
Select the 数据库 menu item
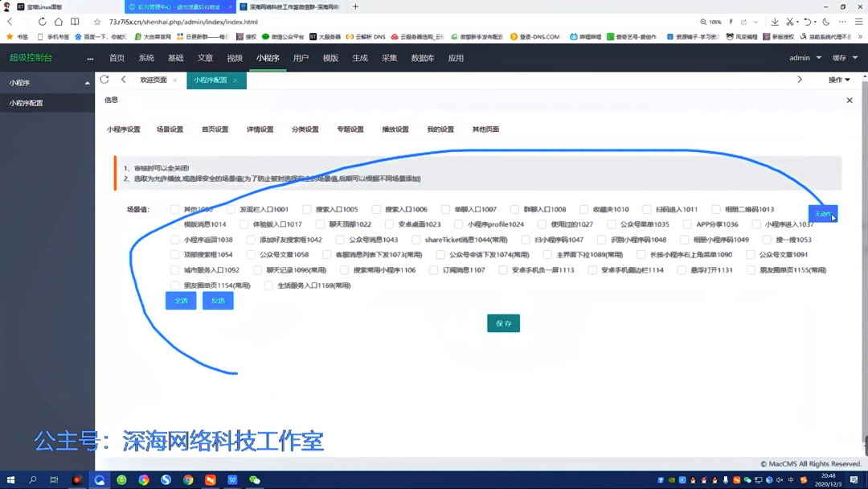coord(423,57)
